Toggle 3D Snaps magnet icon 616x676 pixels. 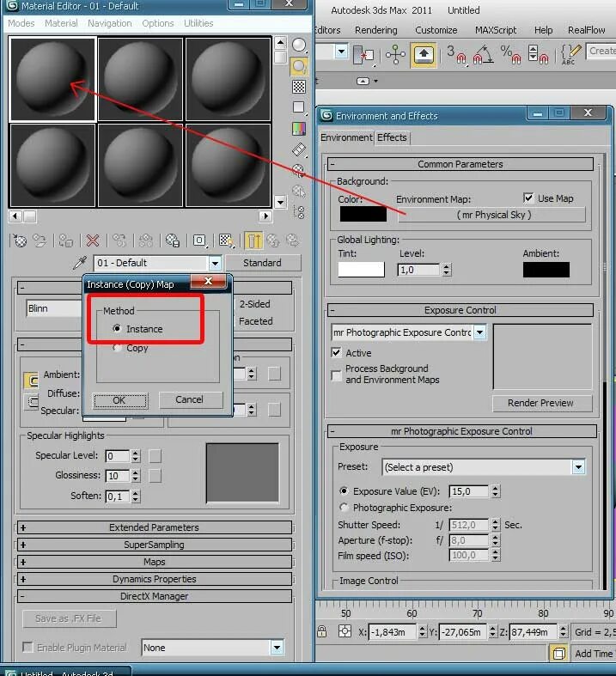tap(456, 54)
